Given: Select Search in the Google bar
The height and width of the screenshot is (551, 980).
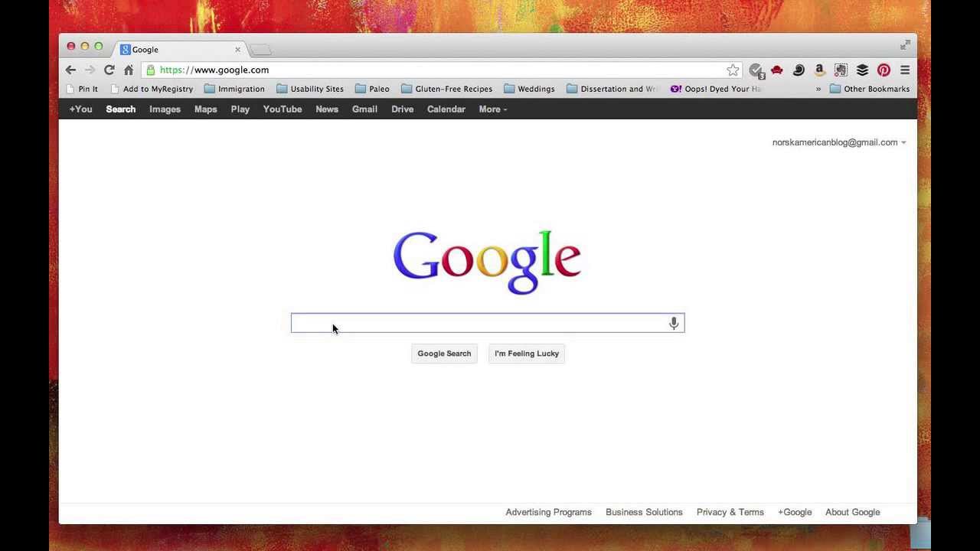Looking at the screenshot, I should pyautogui.click(x=121, y=109).
